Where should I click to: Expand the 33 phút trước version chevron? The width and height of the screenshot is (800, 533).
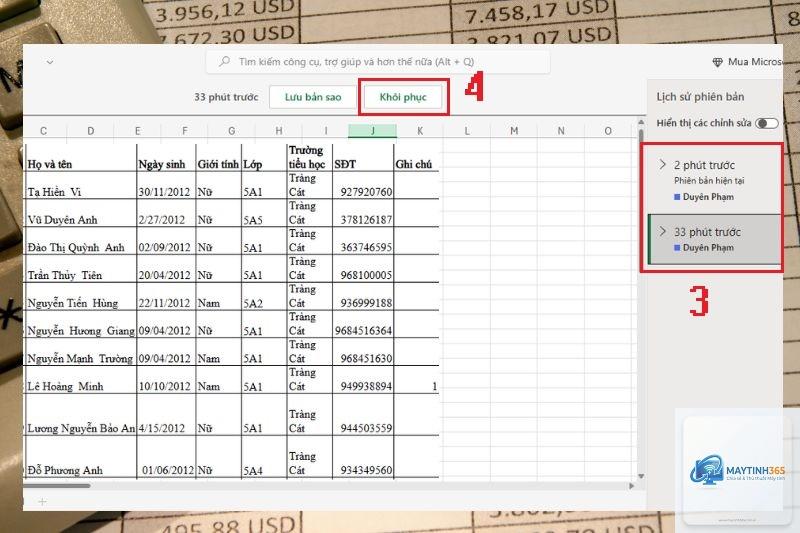point(662,231)
